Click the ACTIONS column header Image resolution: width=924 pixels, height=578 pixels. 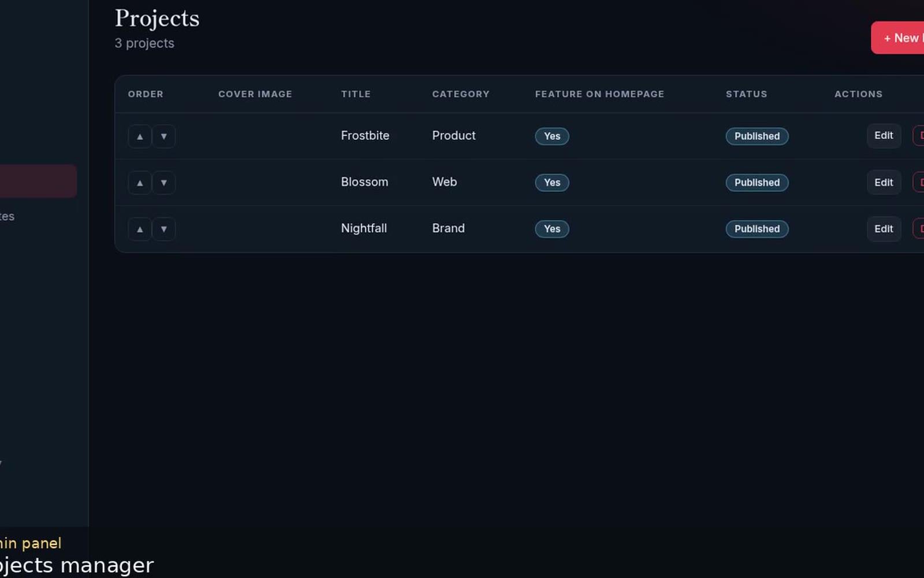click(858, 94)
